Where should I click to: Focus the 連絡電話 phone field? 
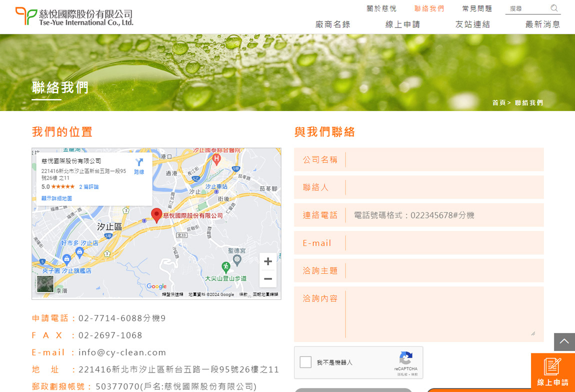(443, 215)
